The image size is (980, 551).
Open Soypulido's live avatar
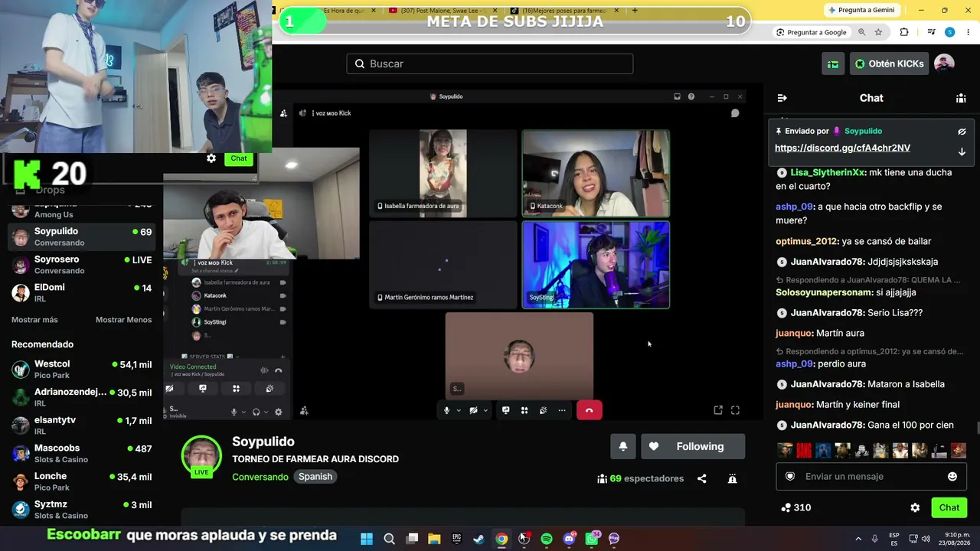(x=201, y=456)
